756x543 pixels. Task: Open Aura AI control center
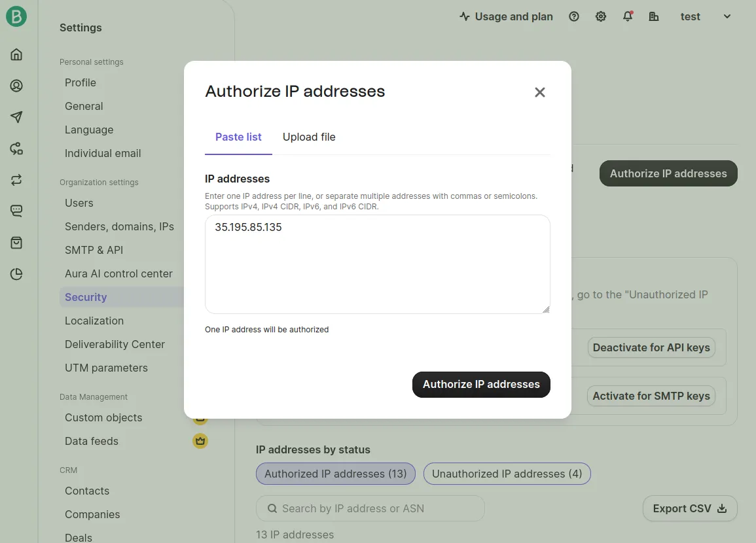tap(118, 273)
